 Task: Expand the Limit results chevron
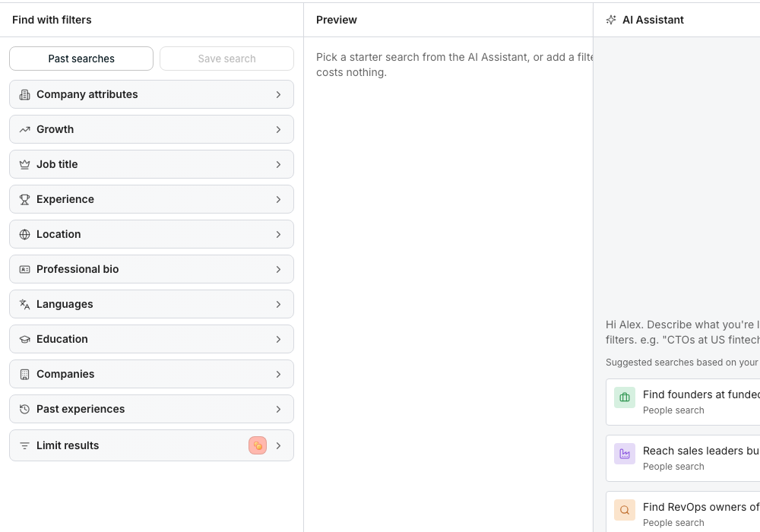(278, 445)
